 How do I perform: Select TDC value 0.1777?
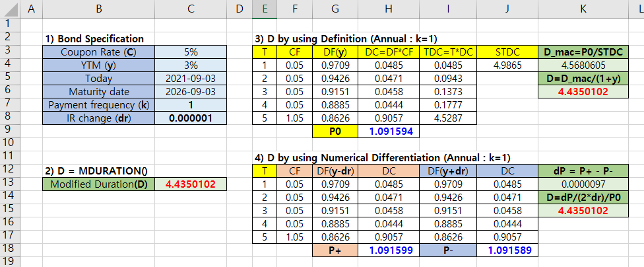pos(448,104)
